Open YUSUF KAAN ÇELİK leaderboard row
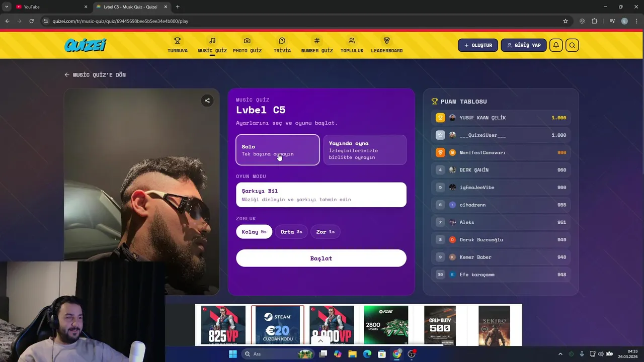 coord(501,118)
